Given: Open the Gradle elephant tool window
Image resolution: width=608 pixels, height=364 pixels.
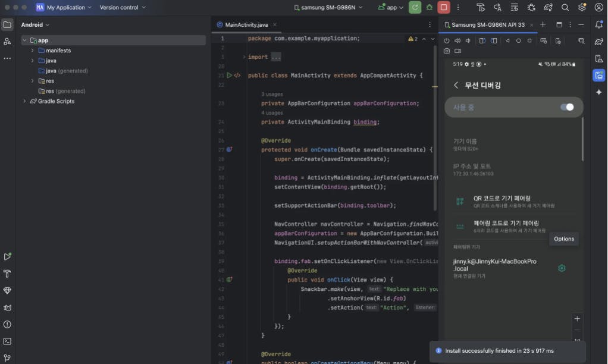Looking at the screenshot, I should (598, 42).
